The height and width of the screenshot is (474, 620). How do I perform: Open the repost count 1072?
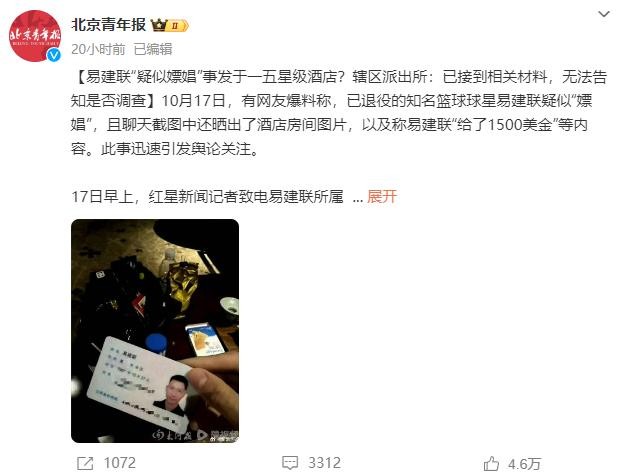pos(119,463)
